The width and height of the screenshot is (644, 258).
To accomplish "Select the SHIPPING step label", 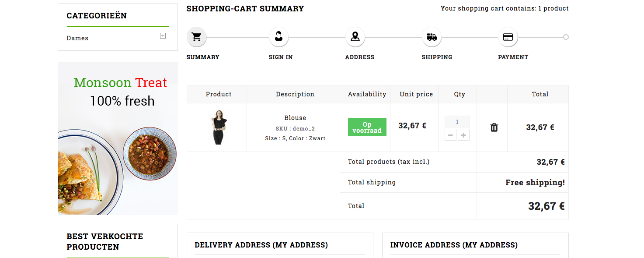I will coord(437,57).
